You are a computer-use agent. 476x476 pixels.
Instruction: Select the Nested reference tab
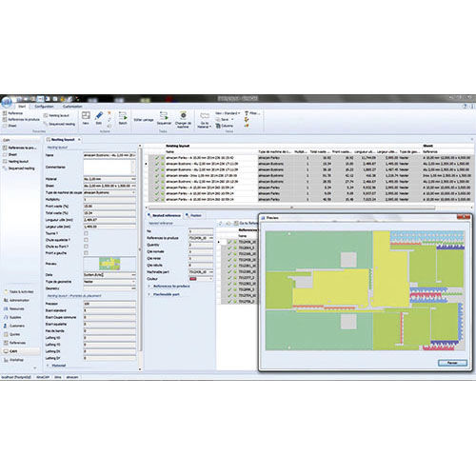(x=164, y=215)
